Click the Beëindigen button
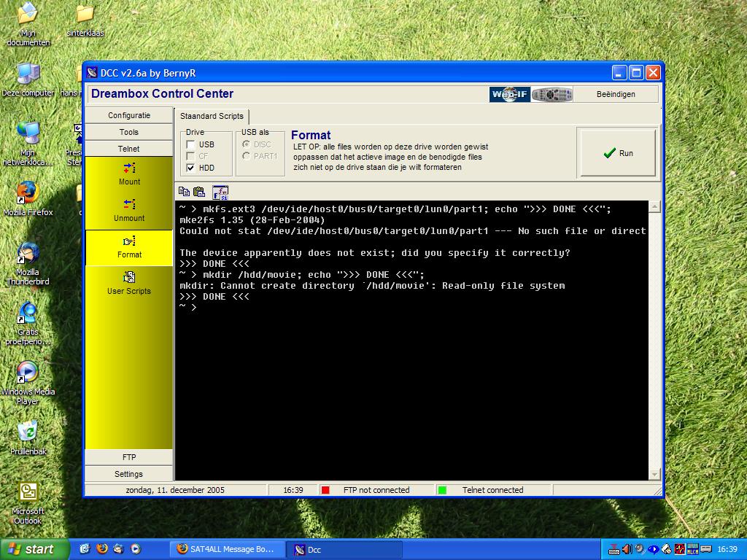 click(616, 94)
